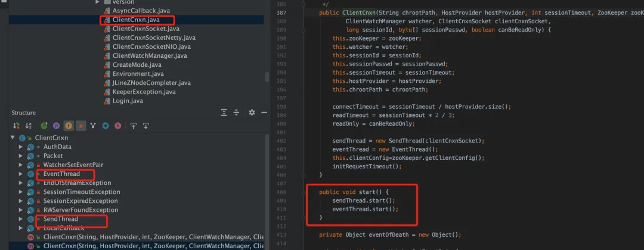Select RWServerFoundException in Structure tree
The image size is (644, 250).
[x=80, y=210]
